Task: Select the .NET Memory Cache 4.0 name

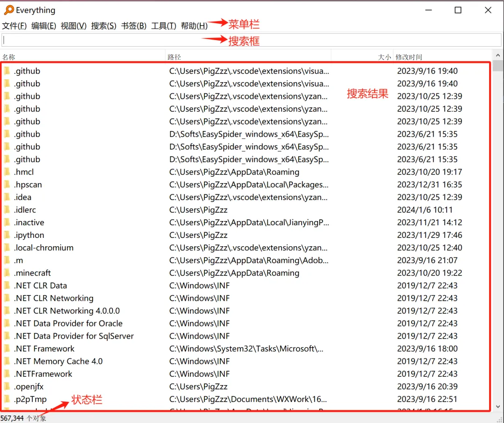Action: 58,361
